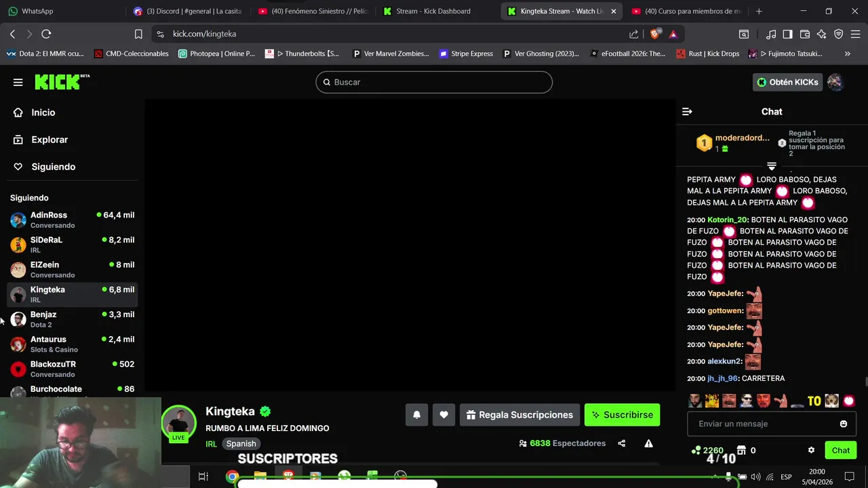The height and width of the screenshot is (488, 868).
Task: Close the Kingteka Stream tab
Action: [614, 11]
